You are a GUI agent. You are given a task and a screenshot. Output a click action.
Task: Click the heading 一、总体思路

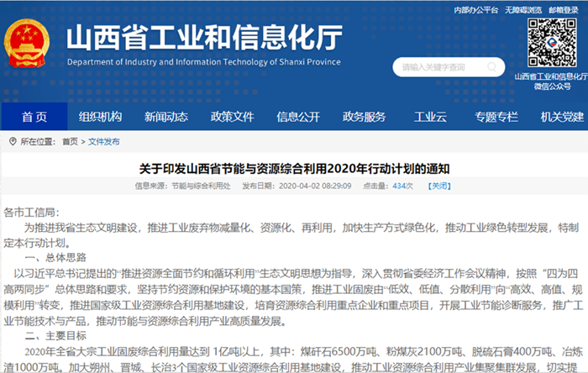[55, 258]
